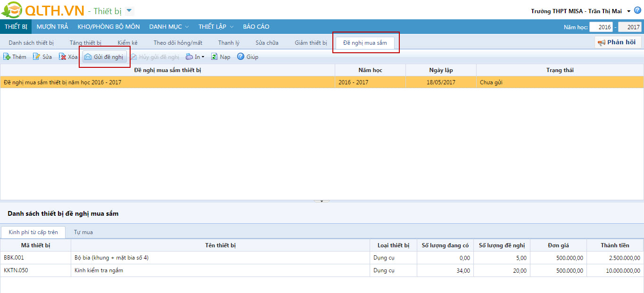The image size is (644, 293).
Task: Click the In (print) printer icon
Action: point(190,57)
